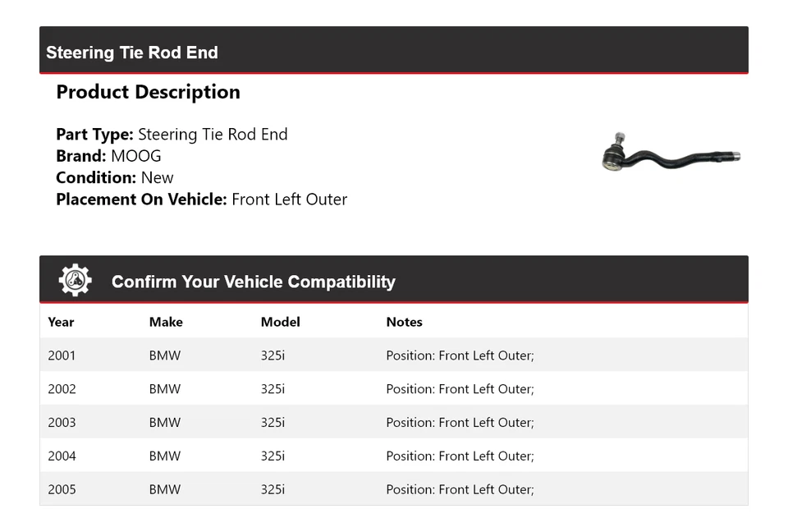Viewport: 788px width, 532px height.
Task: Select the Model column header
Action: point(280,322)
